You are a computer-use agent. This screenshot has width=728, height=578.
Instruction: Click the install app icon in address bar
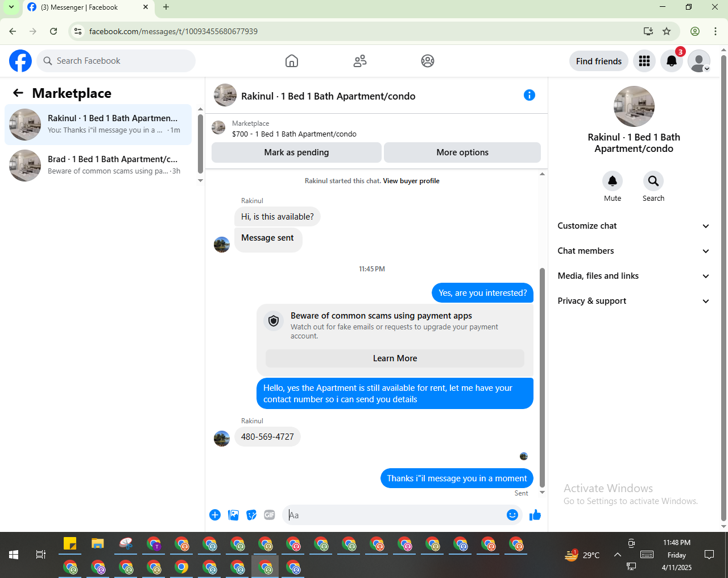tap(648, 31)
